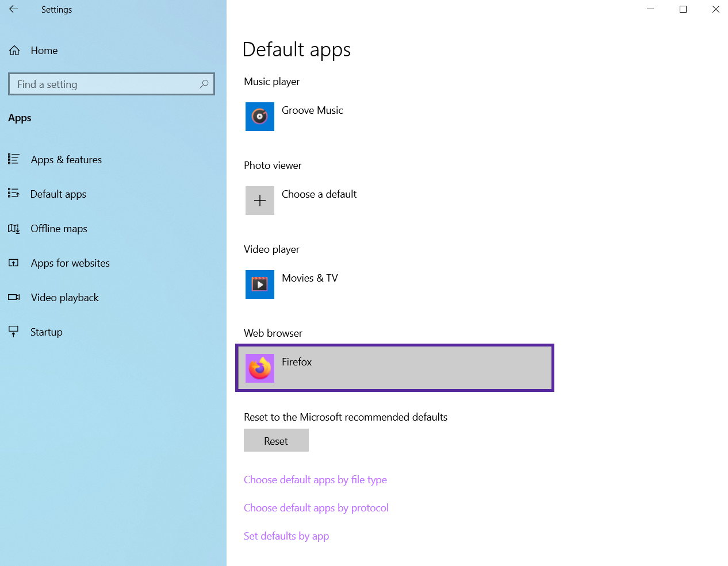Image resolution: width=728 pixels, height=566 pixels.
Task: Click the Web browser label
Action: pyautogui.click(x=273, y=333)
